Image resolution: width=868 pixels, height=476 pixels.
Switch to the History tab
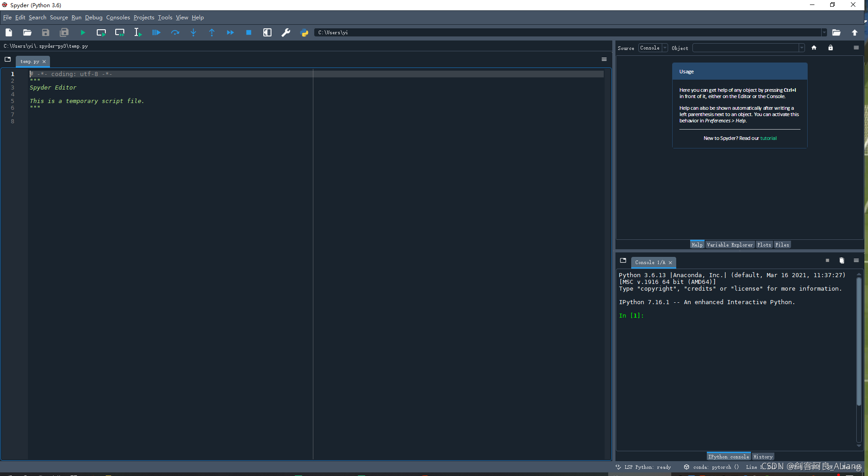(x=763, y=457)
